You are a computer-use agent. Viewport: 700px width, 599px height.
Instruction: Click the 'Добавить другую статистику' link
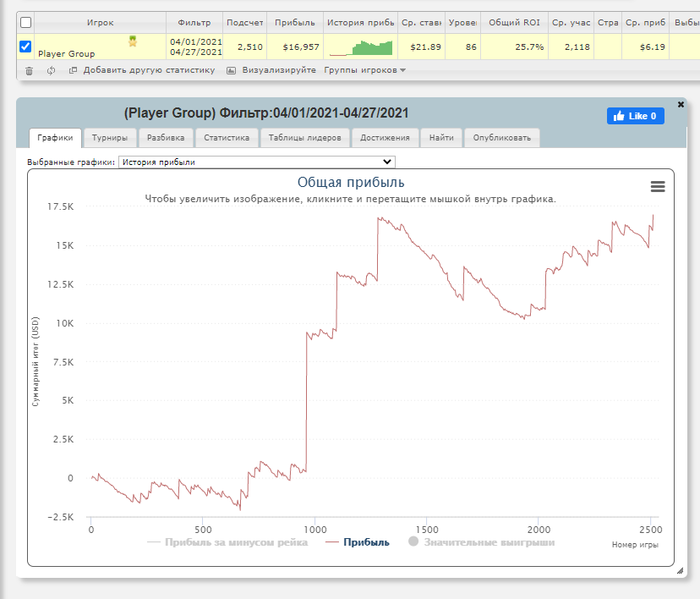coord(149,70)
